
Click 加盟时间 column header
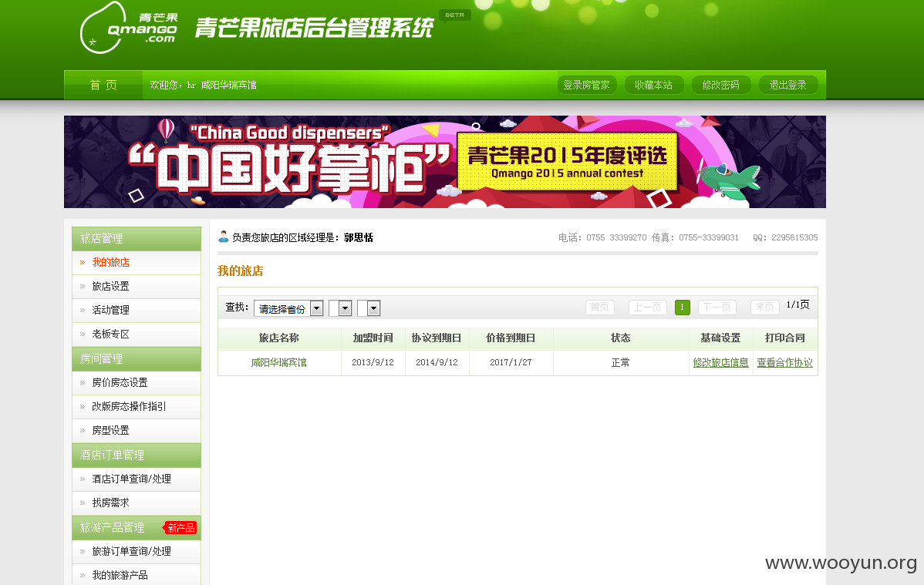coord(373,338)
